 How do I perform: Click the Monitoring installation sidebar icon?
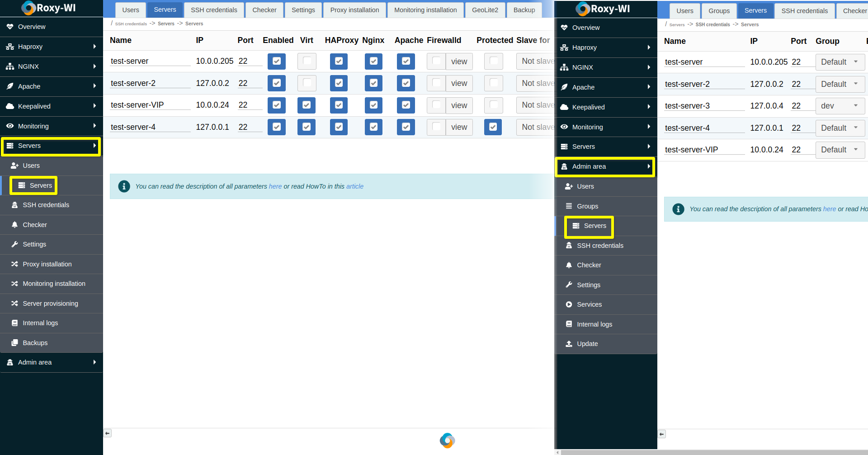click(x=14, y=284)
